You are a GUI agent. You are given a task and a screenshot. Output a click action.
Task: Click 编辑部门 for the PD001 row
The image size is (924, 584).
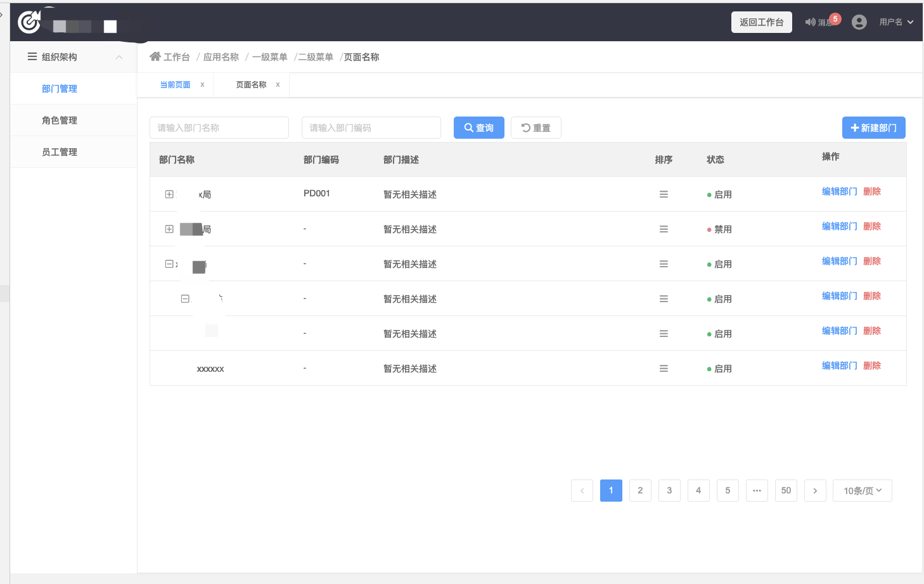pos(839,191)
